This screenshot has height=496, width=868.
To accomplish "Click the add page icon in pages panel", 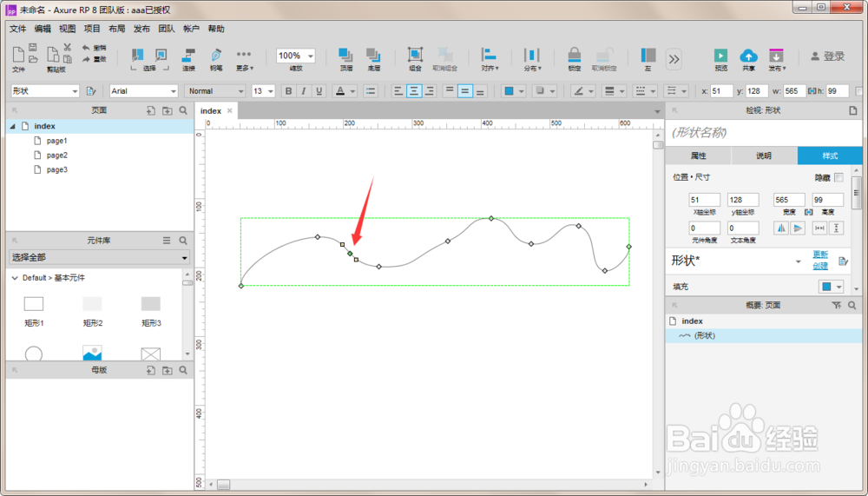I will [x=150, y=111].
